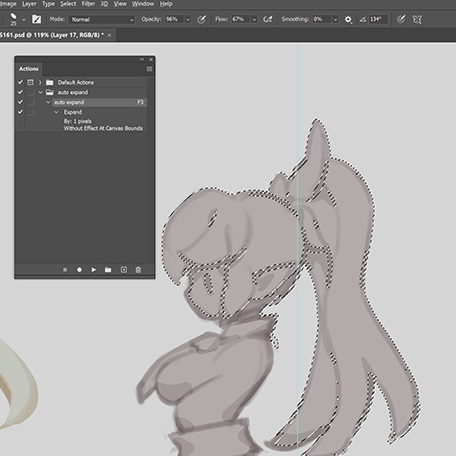The width and height of the screenshot is (456, 456).
Task: Toggle pressure for opacity icon
Action: [x=201, y=19]
